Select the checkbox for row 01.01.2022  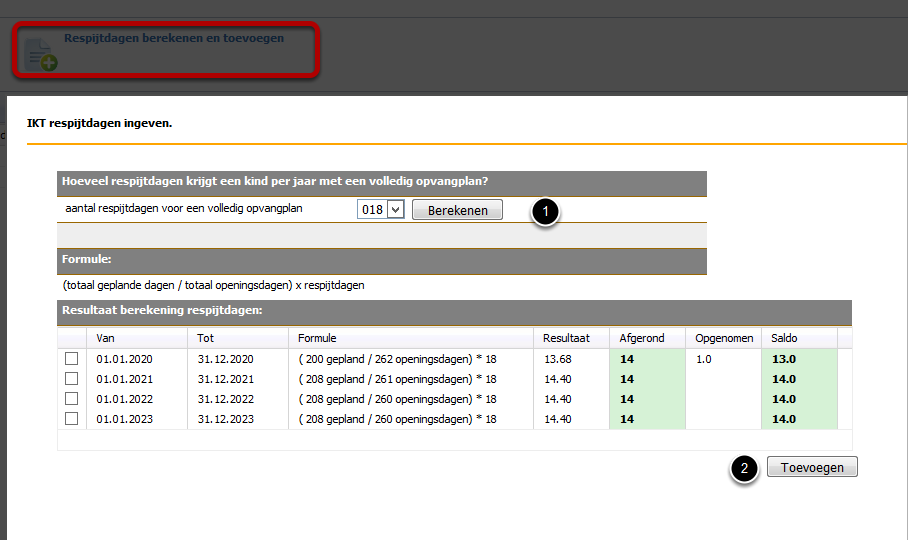point(71,399)
